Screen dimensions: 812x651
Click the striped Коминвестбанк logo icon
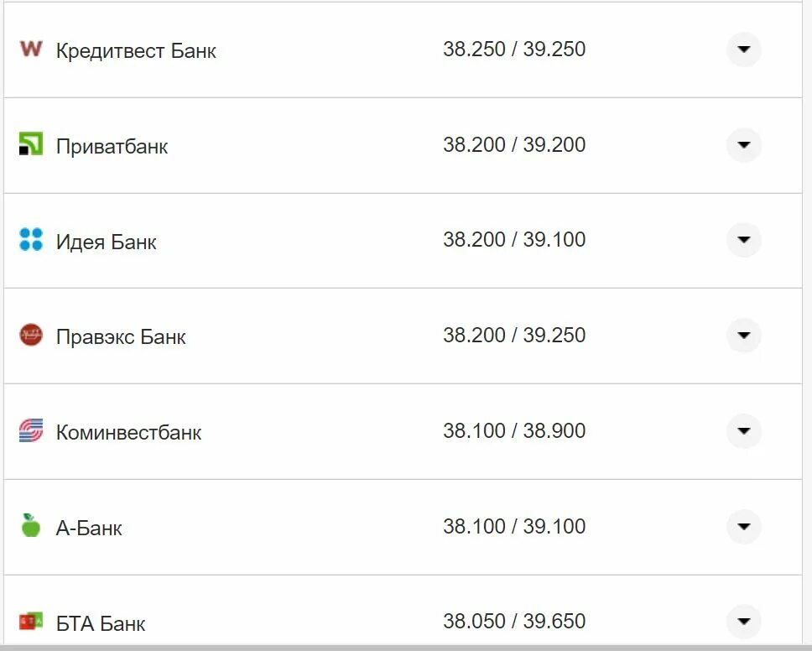pyautogui.click(x=31, y=431)
